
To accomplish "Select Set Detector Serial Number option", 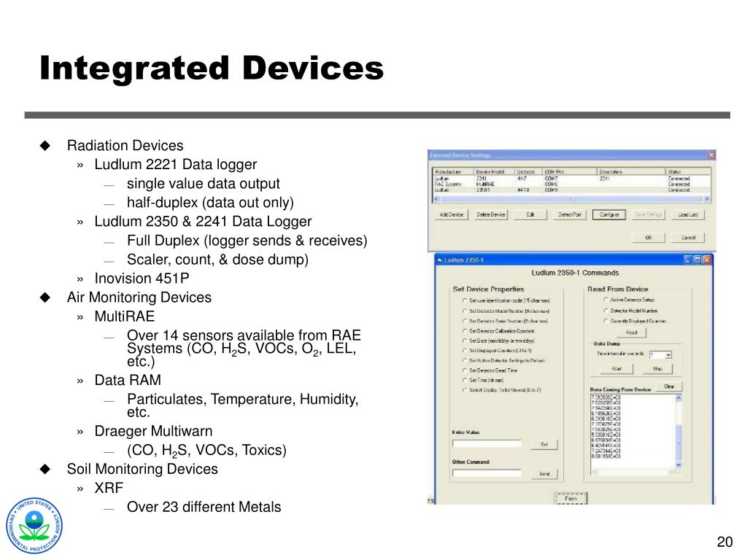I will pos(505,321).
